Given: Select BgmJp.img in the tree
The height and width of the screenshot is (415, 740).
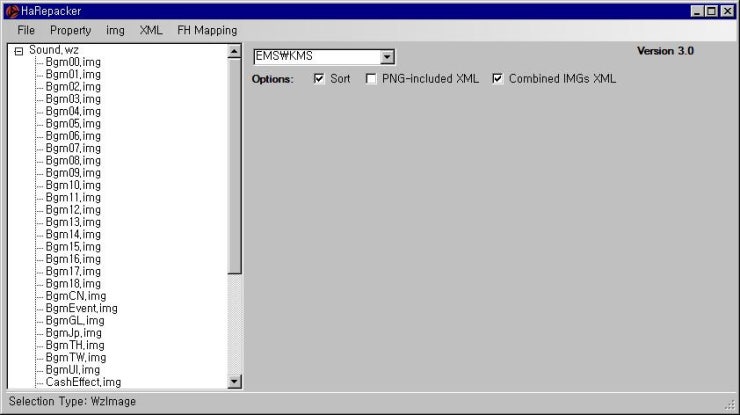Looking at the screenshot, I should (x=74, y=333).
